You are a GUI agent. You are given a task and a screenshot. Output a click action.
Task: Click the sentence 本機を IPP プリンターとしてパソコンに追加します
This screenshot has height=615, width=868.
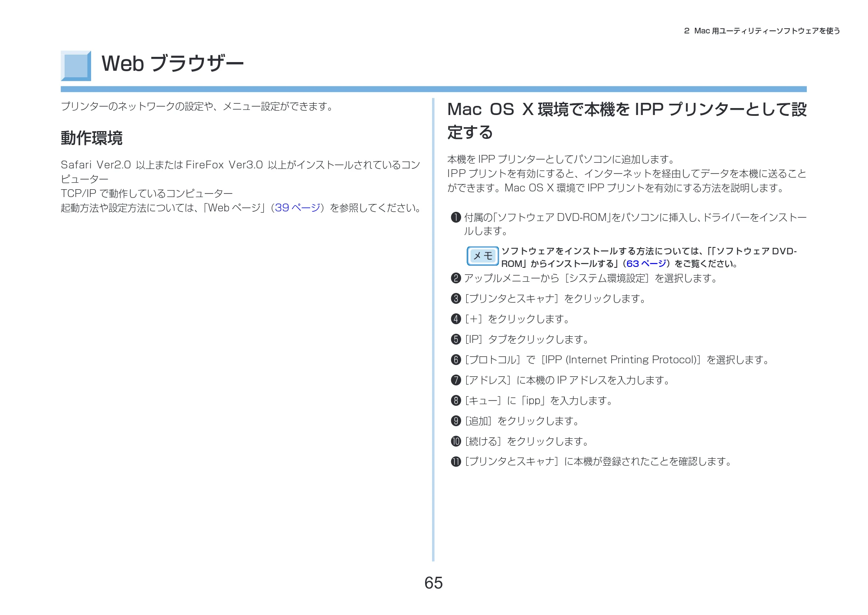pyautogui.click(x=562, y=159)
